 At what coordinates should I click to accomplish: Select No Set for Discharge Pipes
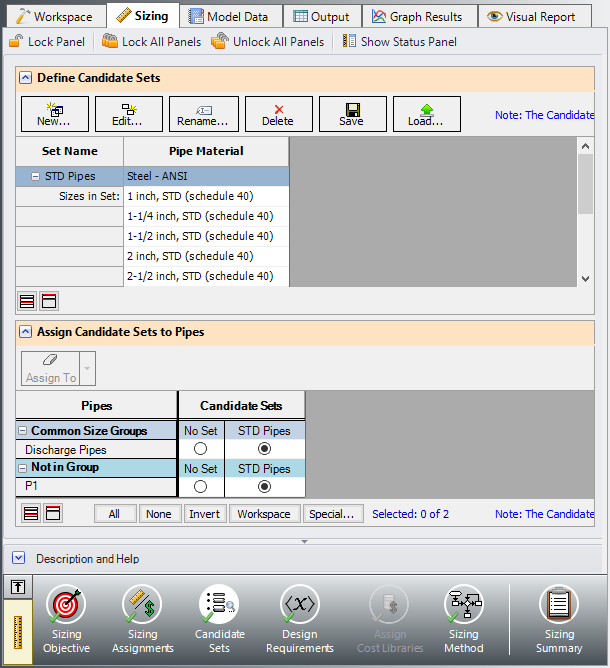click(201, 449)
